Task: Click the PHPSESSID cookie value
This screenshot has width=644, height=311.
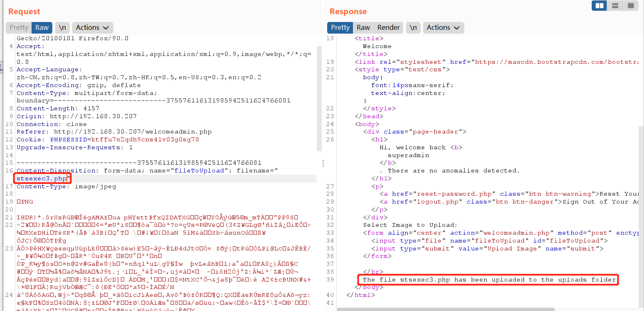Action: click(145, 139)
